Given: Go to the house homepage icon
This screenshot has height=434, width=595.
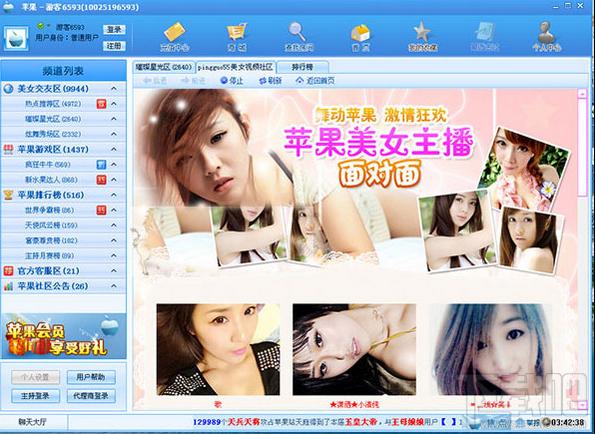Looking at the screenshot, I should pyautogui.click(x=360, y=33).
